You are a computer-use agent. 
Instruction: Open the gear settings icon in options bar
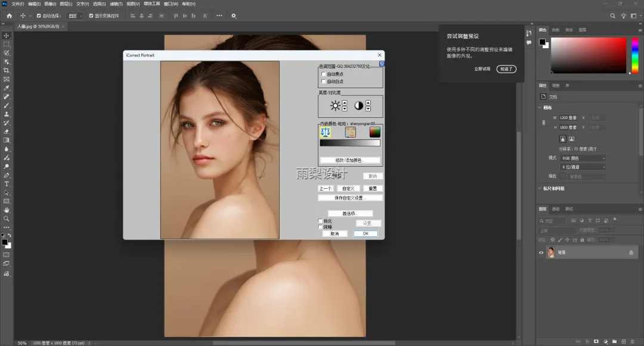click(234, 15)
